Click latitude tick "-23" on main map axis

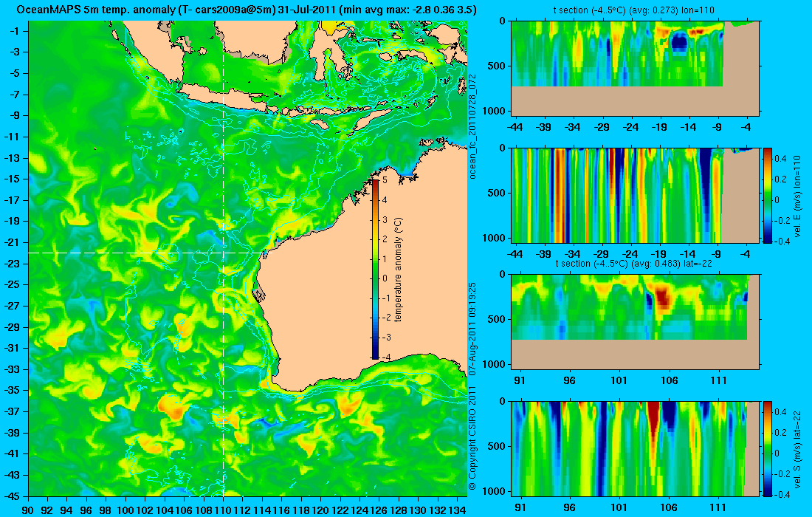13,263
